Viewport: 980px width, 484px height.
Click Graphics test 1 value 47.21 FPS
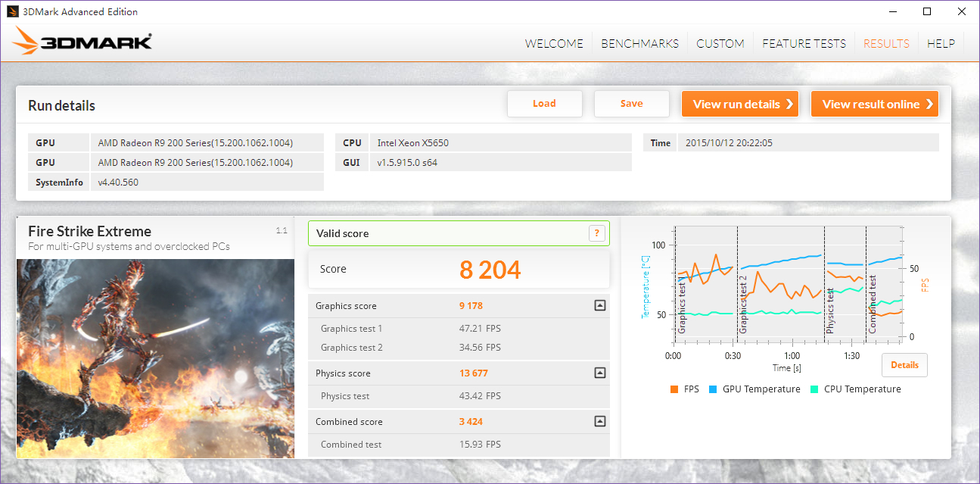click(480, 329)
